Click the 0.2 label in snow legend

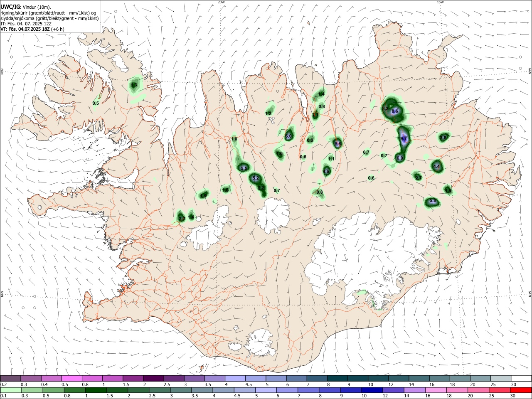coord(3,384)
